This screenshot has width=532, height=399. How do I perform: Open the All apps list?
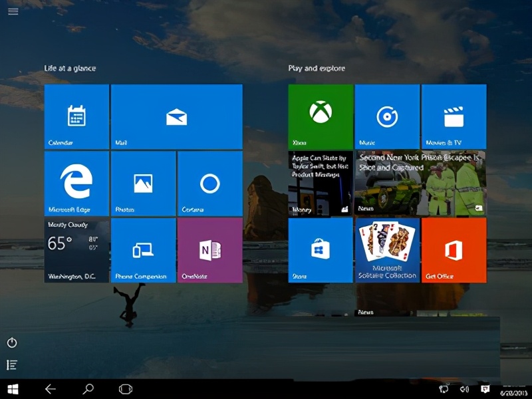coord(12,364)
